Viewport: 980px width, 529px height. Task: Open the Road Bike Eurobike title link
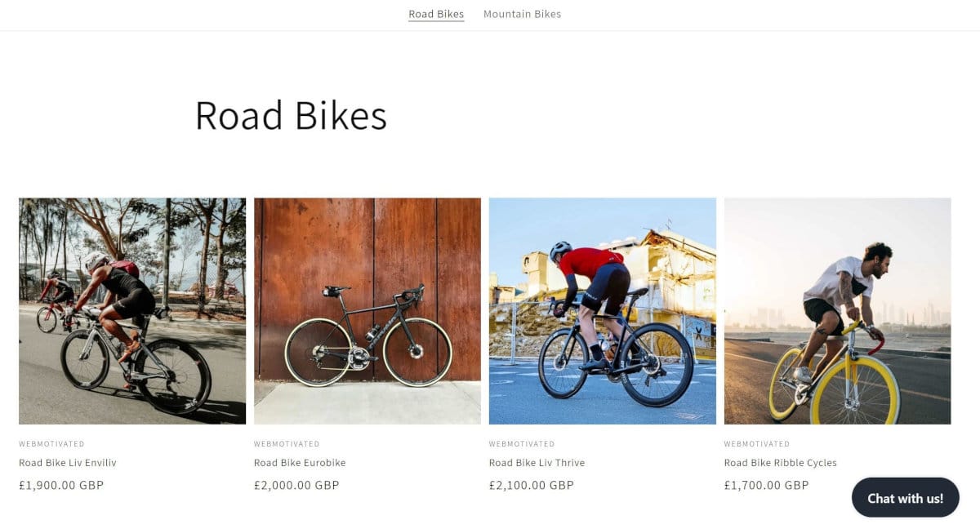click(x=300, y=463)
